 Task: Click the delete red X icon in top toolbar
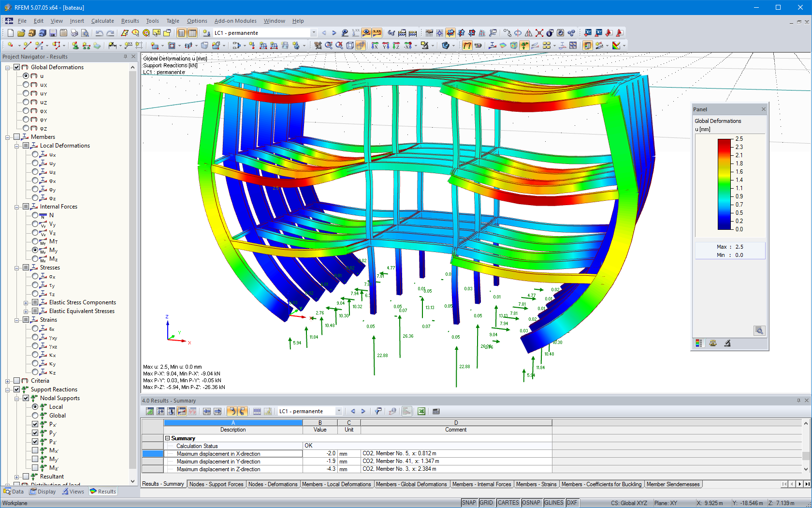point(539,33)
